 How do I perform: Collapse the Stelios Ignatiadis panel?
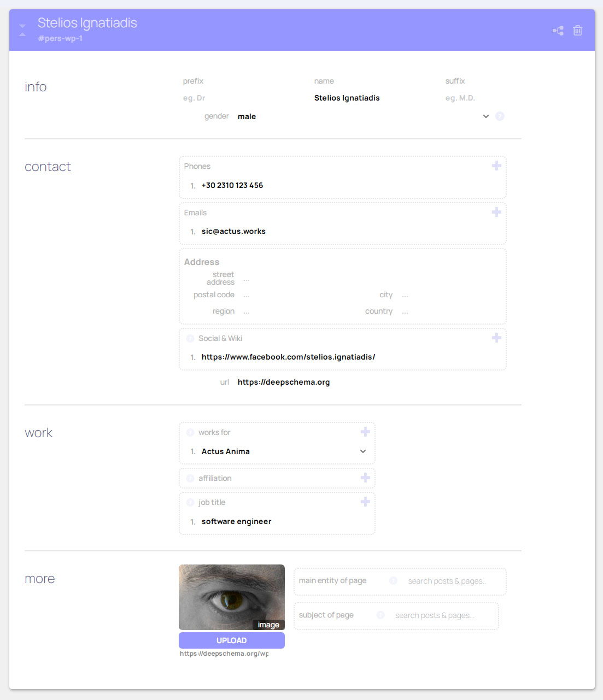tap(22, 26)
